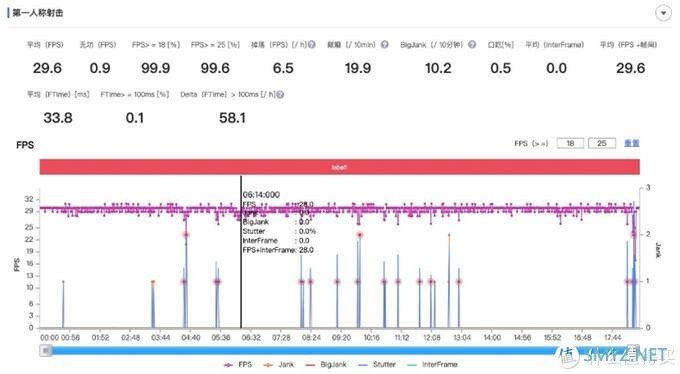This screenshot has width=680, height=374.
Task: Open help icon beside Delta (FTime) >100ms
Action: coord(280,95)
